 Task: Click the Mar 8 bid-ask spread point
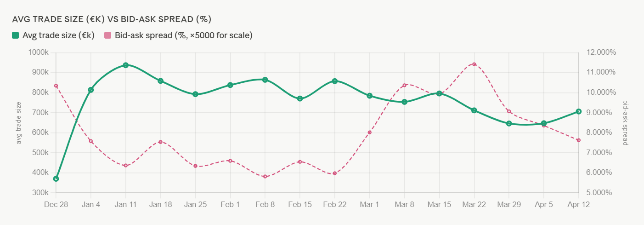point(404,85)
